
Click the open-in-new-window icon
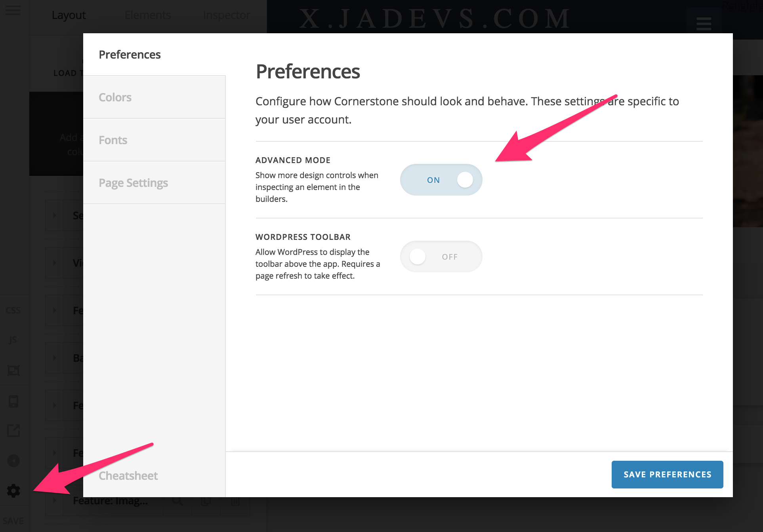click(13, 431)
